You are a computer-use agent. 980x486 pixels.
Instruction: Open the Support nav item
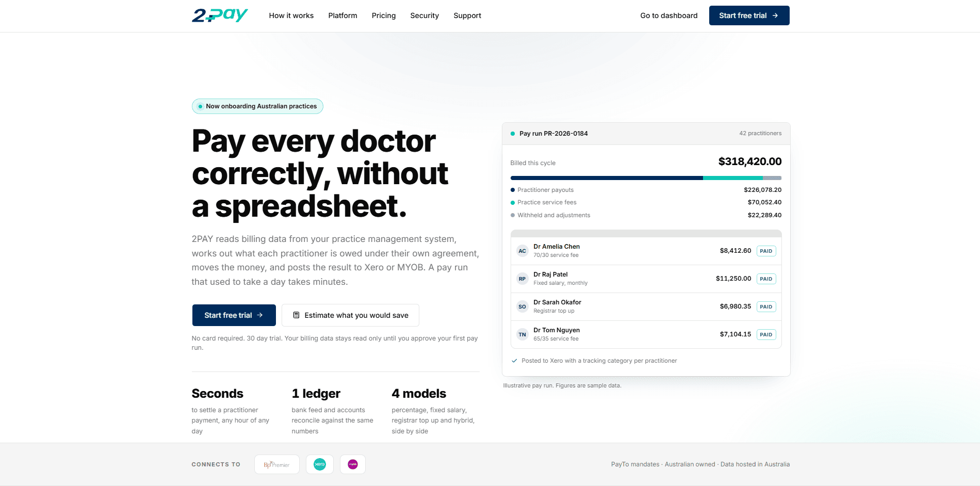(x=467, y=15)
